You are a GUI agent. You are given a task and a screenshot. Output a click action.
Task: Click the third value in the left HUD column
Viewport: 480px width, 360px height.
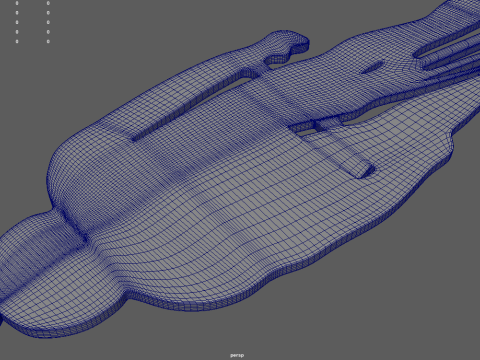tap(17, 22)
